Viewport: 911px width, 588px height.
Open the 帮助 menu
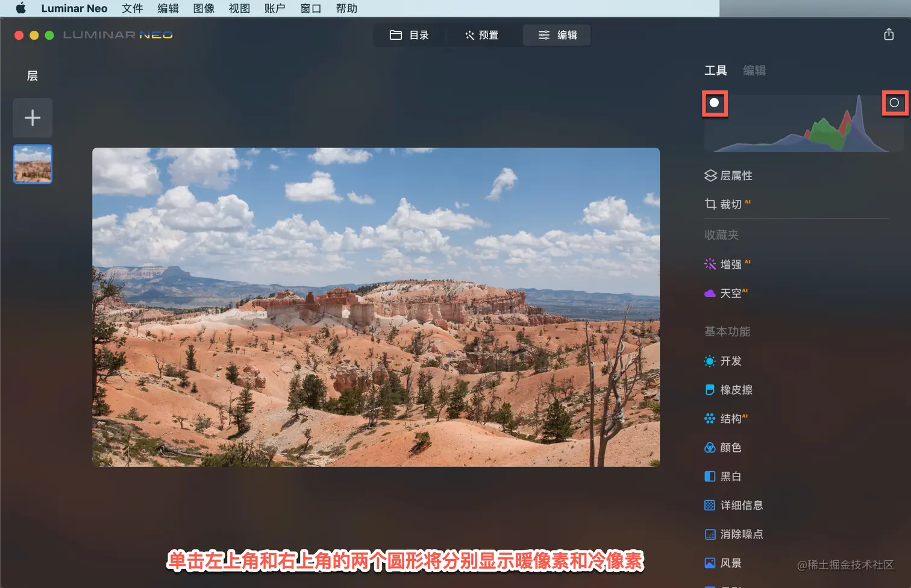[x=346, y=8]
